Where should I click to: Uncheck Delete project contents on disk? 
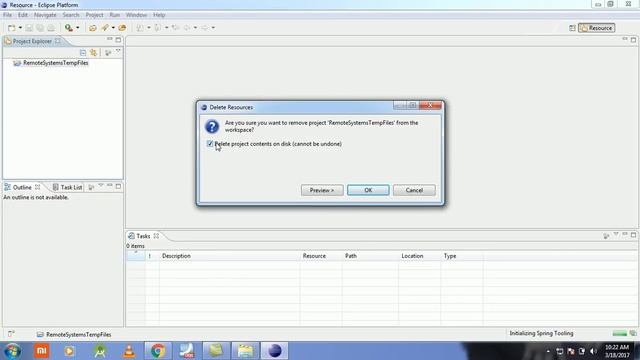pos(210,144)
